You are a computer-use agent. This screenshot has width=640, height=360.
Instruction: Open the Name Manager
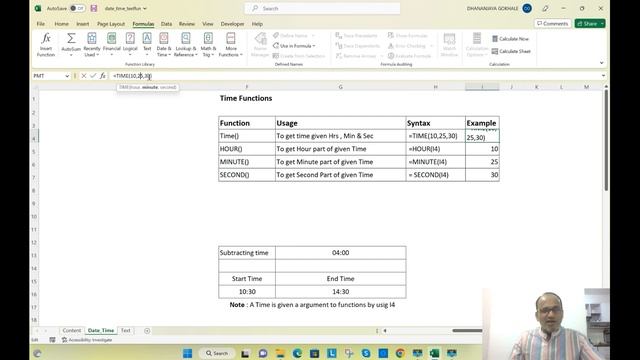coord(260,44)
